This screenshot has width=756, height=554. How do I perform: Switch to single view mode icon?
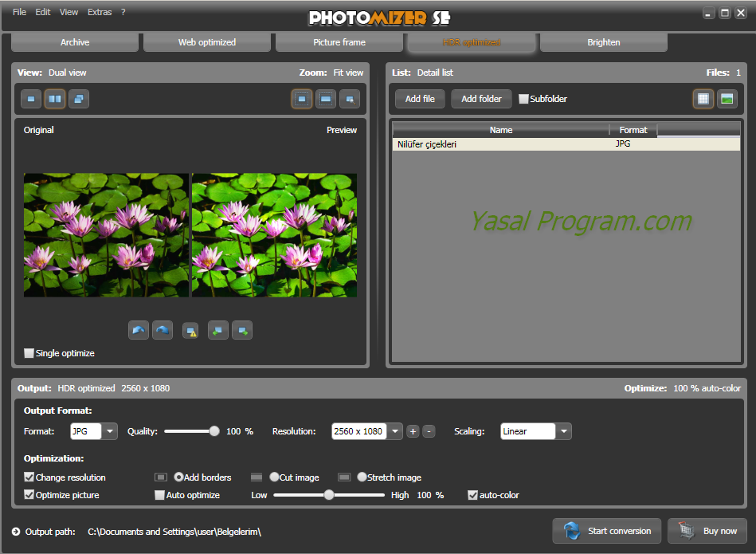point(31,99)
